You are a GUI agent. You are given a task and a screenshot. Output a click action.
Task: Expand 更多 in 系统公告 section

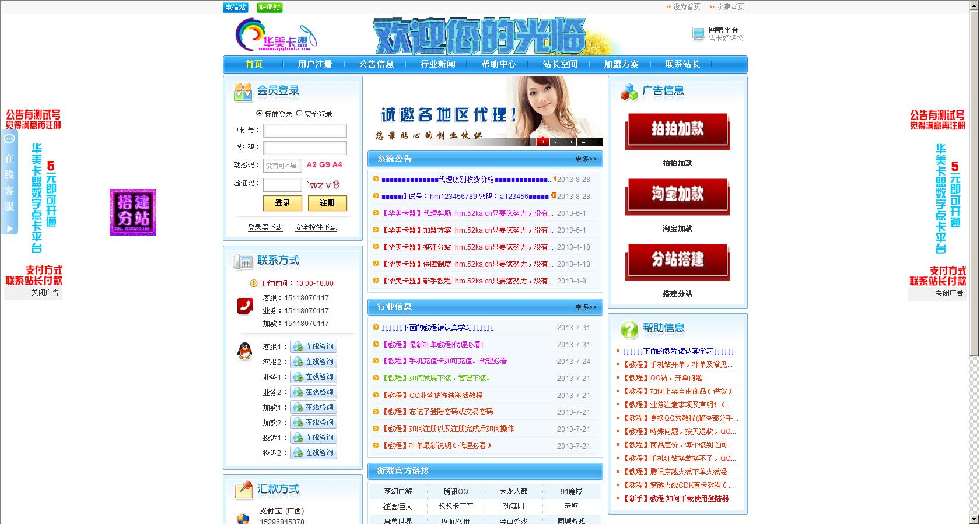[586, 159]
